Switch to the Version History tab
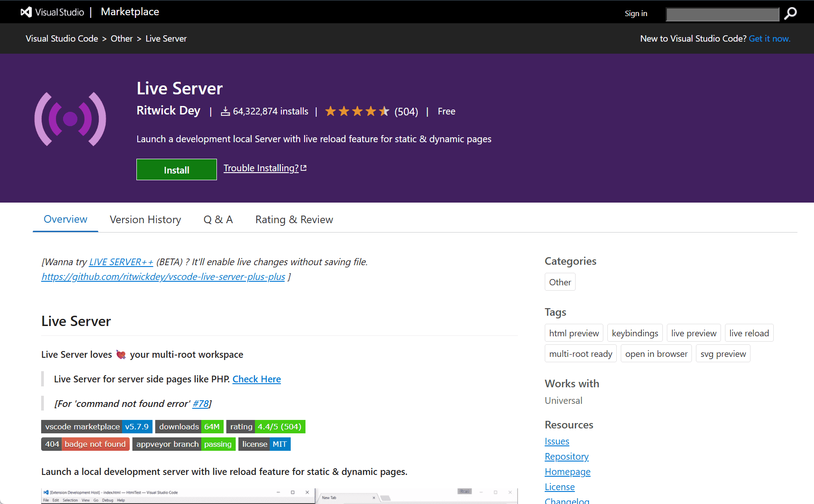The width and height of the screenshot is (814, 504). point(145,220)
